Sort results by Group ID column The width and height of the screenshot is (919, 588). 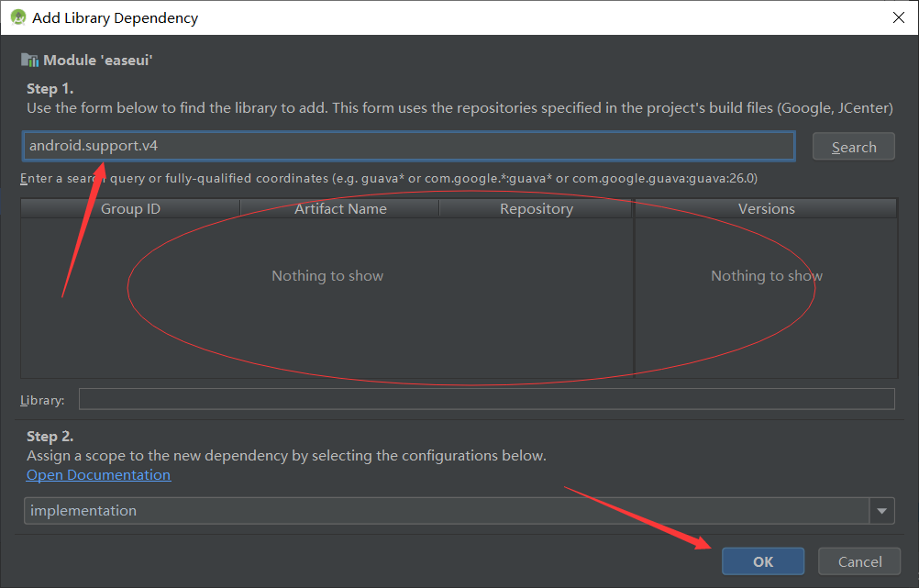pyautogui.click(x=128, y=208)
